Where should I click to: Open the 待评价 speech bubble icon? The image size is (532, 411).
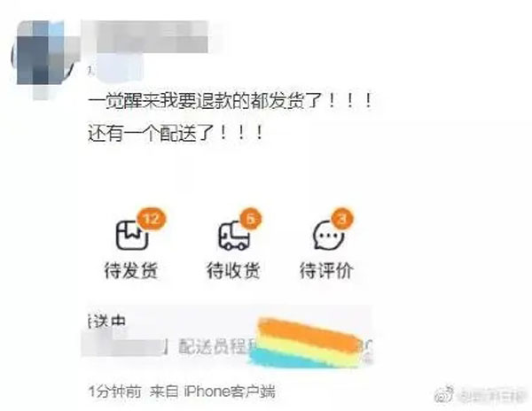pyautogui.click(x=327, y=236)
